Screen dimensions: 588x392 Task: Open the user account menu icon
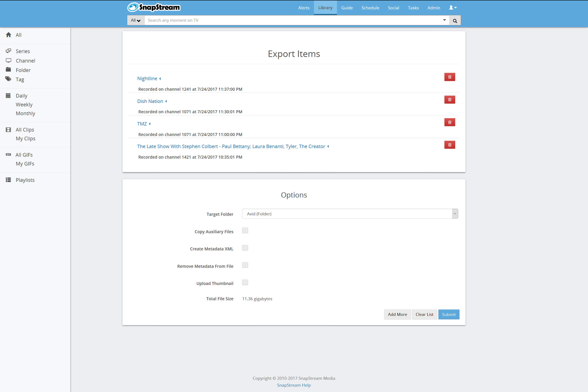(x=453, y=8)
